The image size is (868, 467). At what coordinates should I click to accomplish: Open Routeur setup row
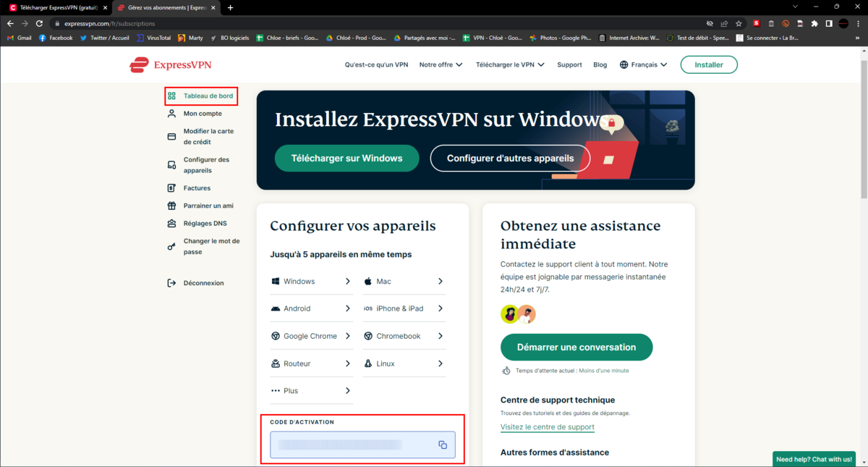pyautogui.click(x=311, y=363)
